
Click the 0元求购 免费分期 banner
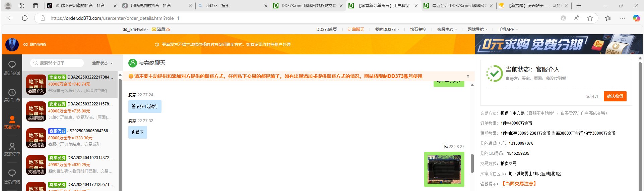pos(559,44)
